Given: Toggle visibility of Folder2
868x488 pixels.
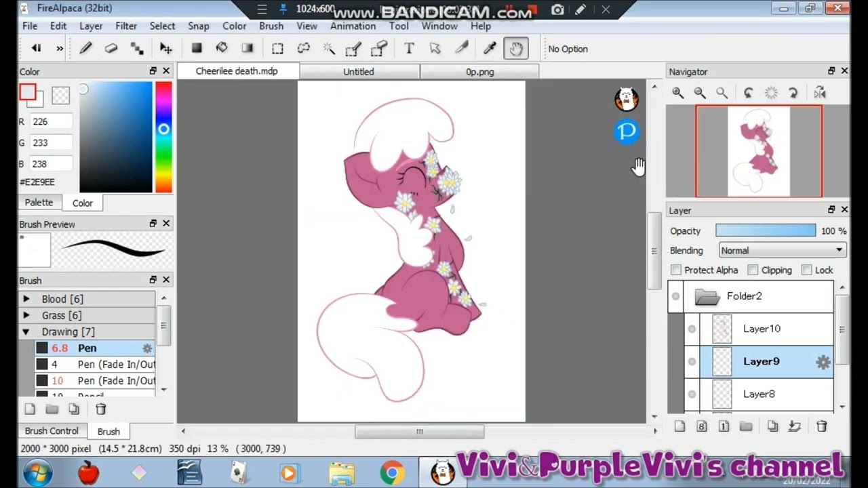Looking at the screenshot, I should [675, 296].
